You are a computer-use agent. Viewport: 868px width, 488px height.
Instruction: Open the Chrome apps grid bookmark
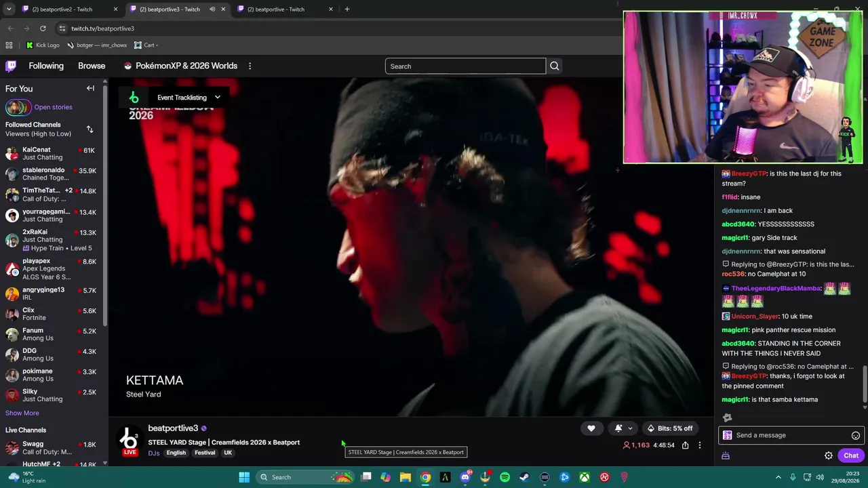pyautogui.click(x=9, y=45)
